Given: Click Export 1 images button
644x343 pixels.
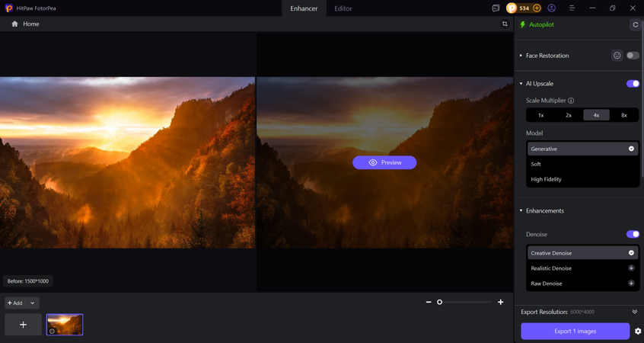Looking at the screenshot, I should [575, 331].
